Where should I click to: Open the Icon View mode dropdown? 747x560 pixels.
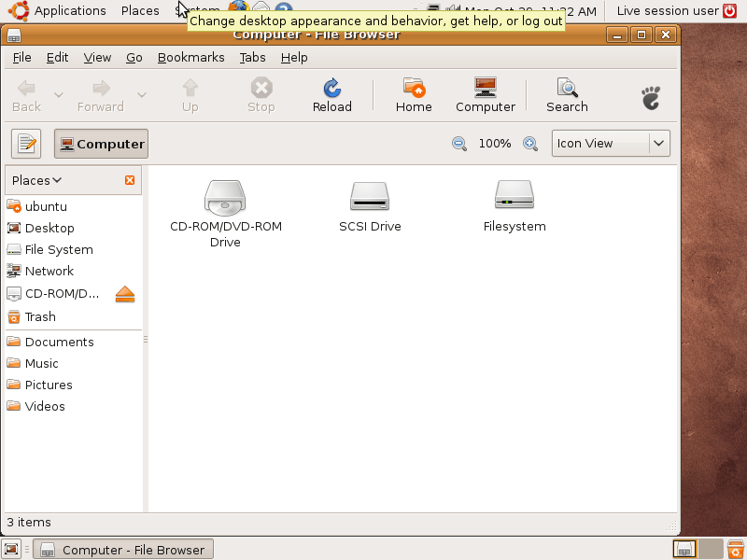click(x=611, y=144)
